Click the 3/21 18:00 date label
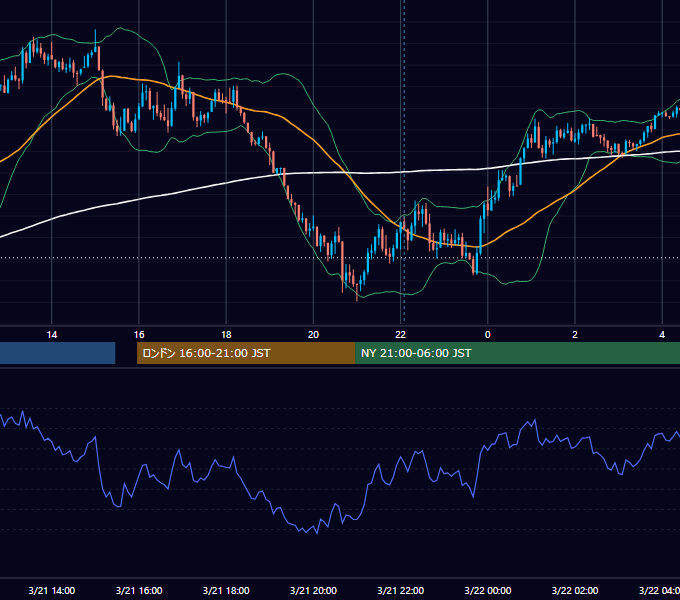This screenshot has height=600, width=680. pyautogui.click(x=226, y=590)
